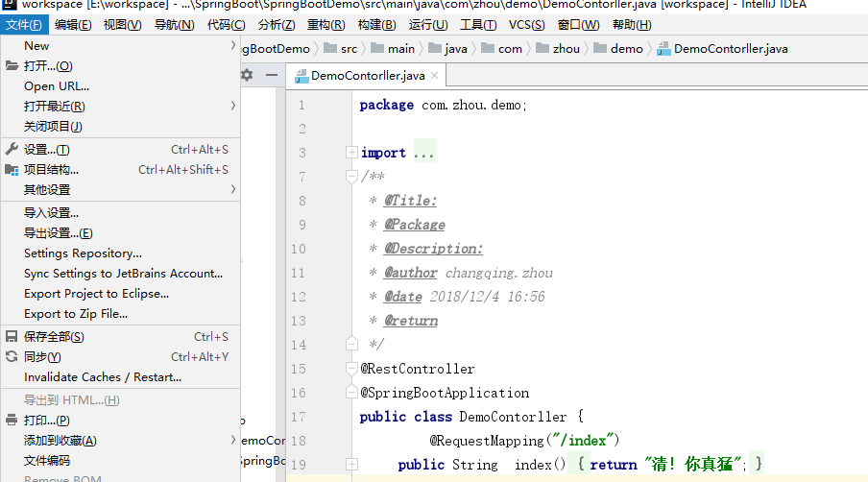This screenshot has height=482, width=868.
Task: Click the @Description: Javadoc tag
Action: click(433, 249)
